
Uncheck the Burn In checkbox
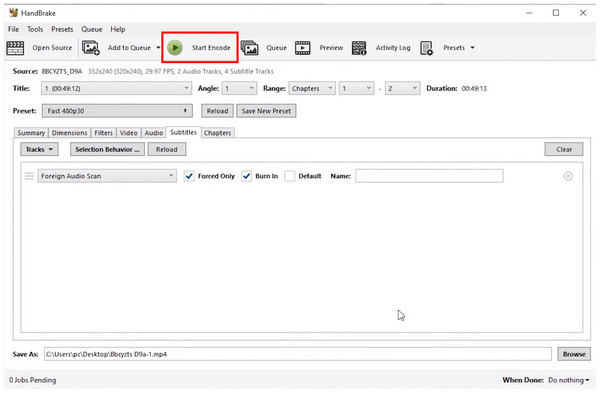246,176
